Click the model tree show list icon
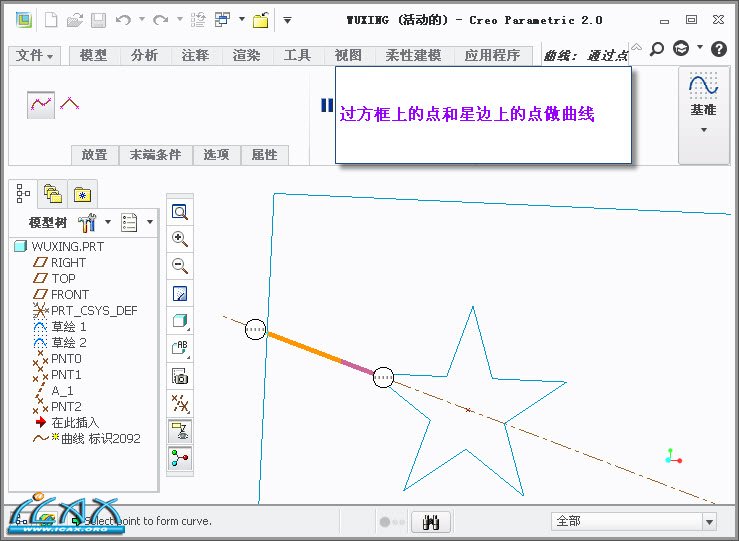The height and width of the screenshot is (541, 739). pyautogui.click(x=129, y=222)
